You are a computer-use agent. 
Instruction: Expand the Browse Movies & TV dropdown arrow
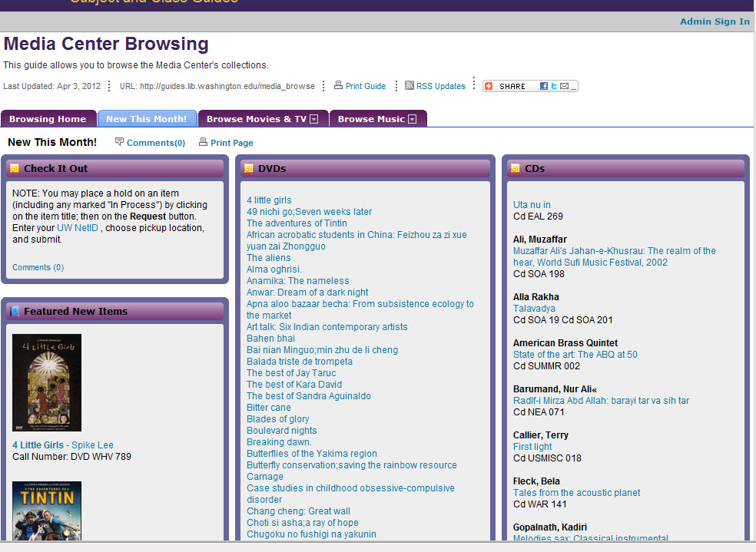313,119
